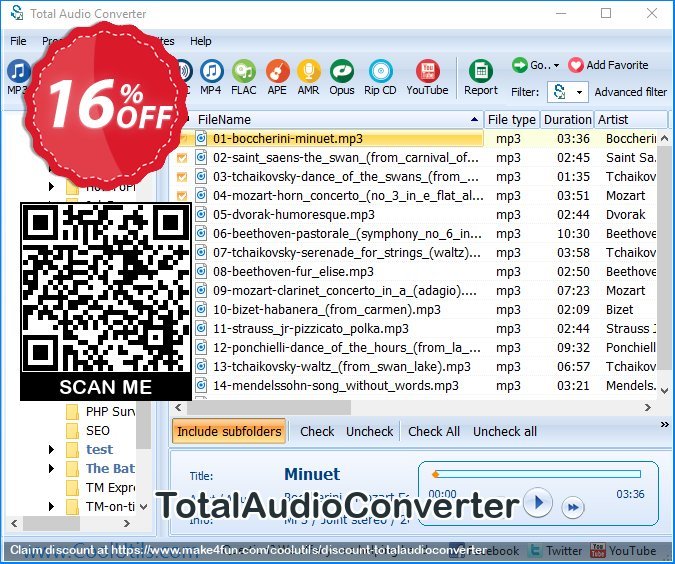
Task: Sort by Artist column header
Action: 631,119
